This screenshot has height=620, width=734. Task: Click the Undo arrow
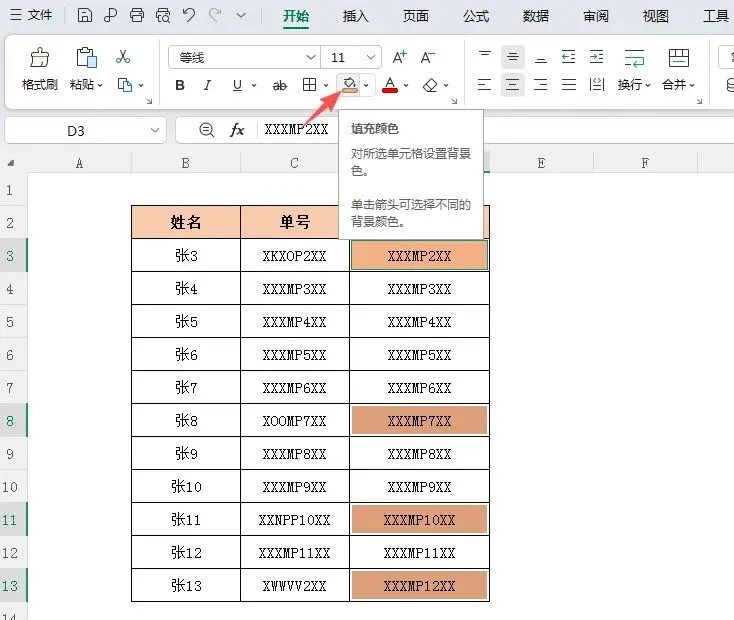coord(189,15)
